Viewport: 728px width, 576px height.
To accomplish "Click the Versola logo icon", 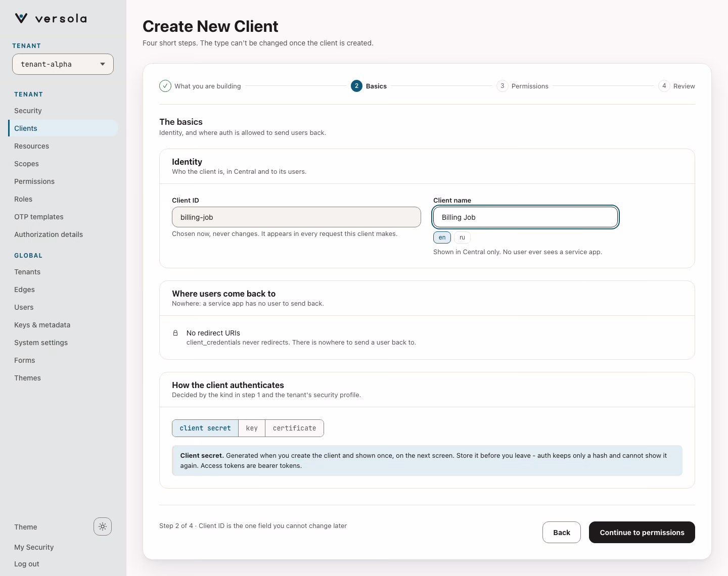I will tap(21, 19).
